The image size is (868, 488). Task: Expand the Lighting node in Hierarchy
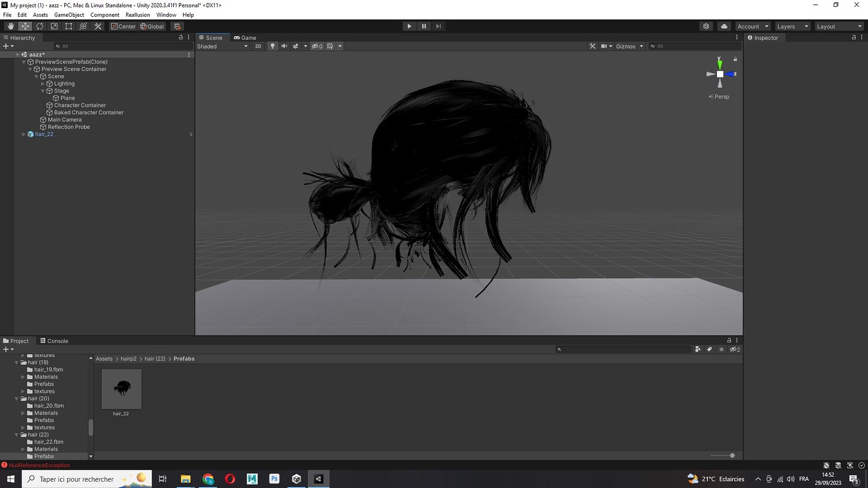43,84
